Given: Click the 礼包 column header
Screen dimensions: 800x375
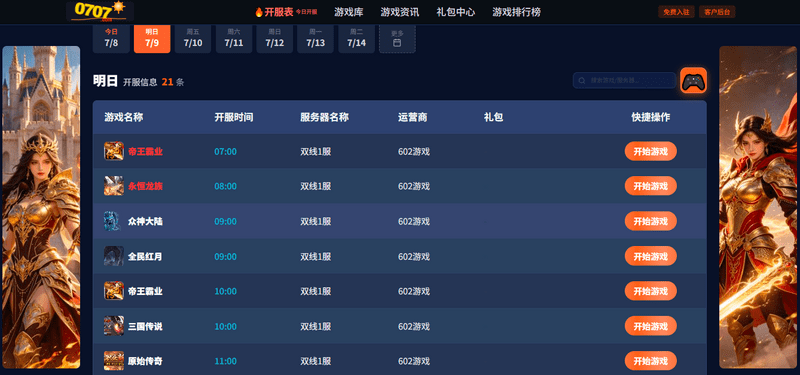Looking at the screenshot, I should tap(493, 117).
